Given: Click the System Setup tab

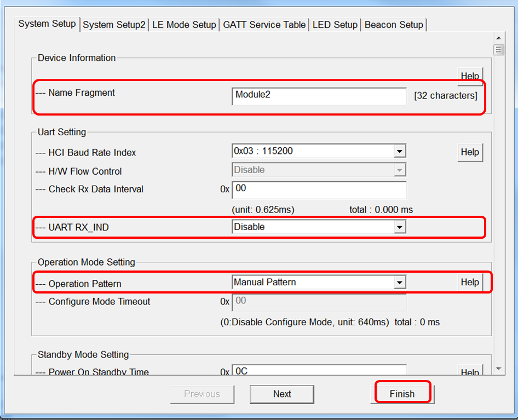Looking at the screenshot, I should [x=47, y=24].
